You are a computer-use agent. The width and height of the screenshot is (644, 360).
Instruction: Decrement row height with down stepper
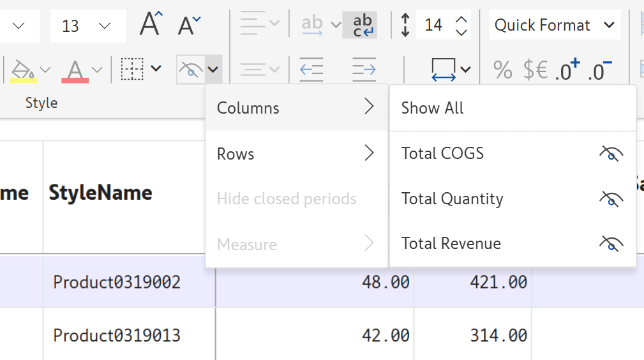tap(461, 32)
